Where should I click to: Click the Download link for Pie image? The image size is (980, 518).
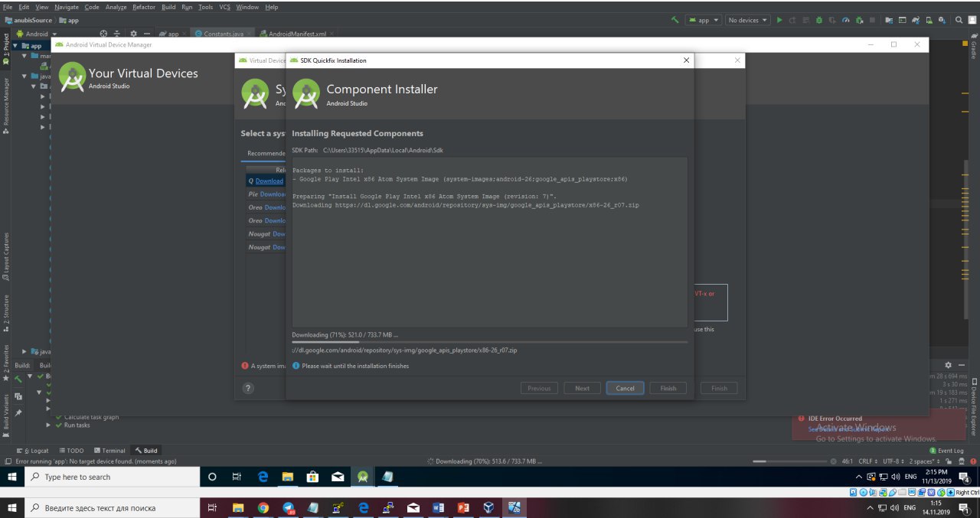click(x=273, y=194)
